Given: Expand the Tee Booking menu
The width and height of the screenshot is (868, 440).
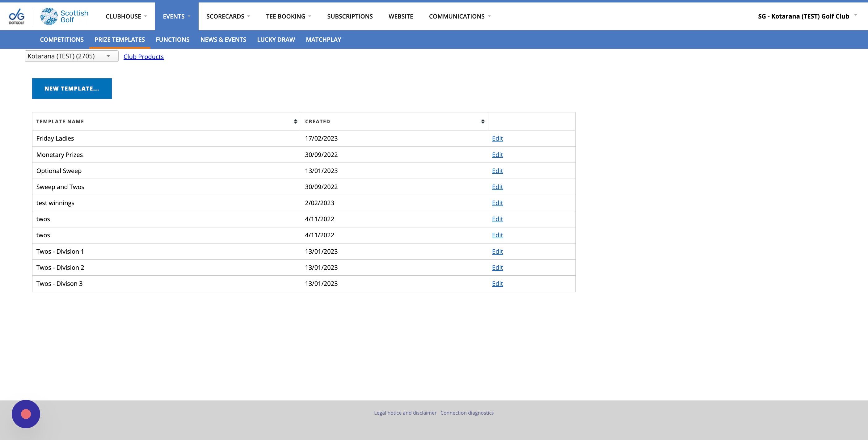Looking at the screenshot, I should point(288,16).
